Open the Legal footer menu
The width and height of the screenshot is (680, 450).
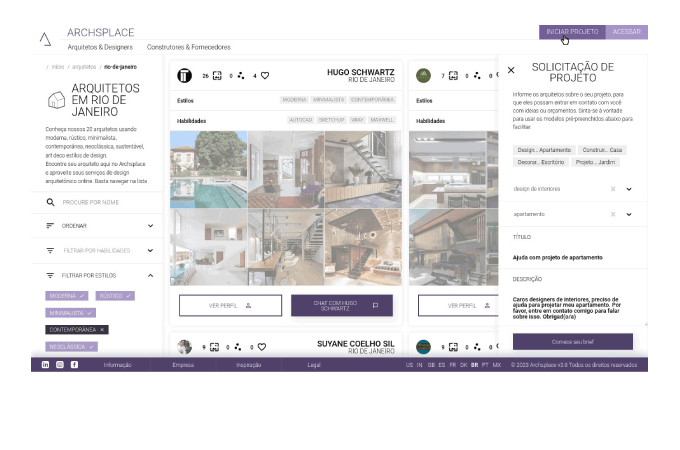(x=314, y=365)
